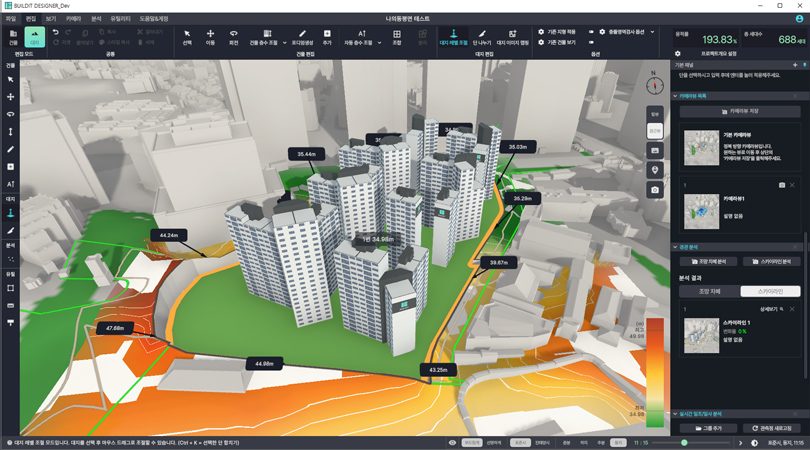The width and height of the screenshot is (810, 450).
Task: Toggle the 기존 건물 보기 switch
Action: click(x=591, y=42)
